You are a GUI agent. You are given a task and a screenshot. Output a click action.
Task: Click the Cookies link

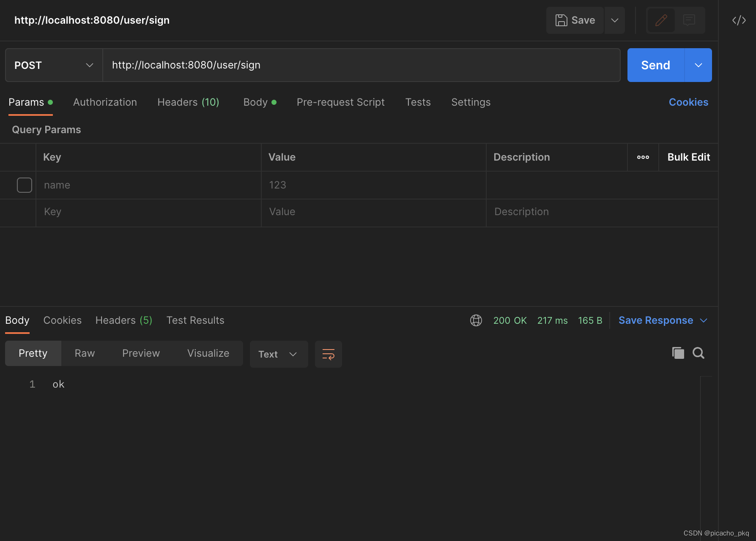pos(688,102)
